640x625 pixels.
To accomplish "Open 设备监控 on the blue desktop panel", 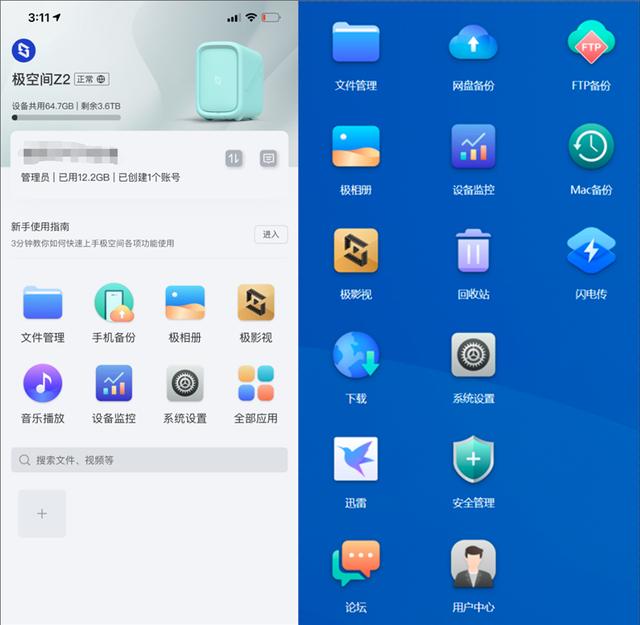I will point(473,146).
